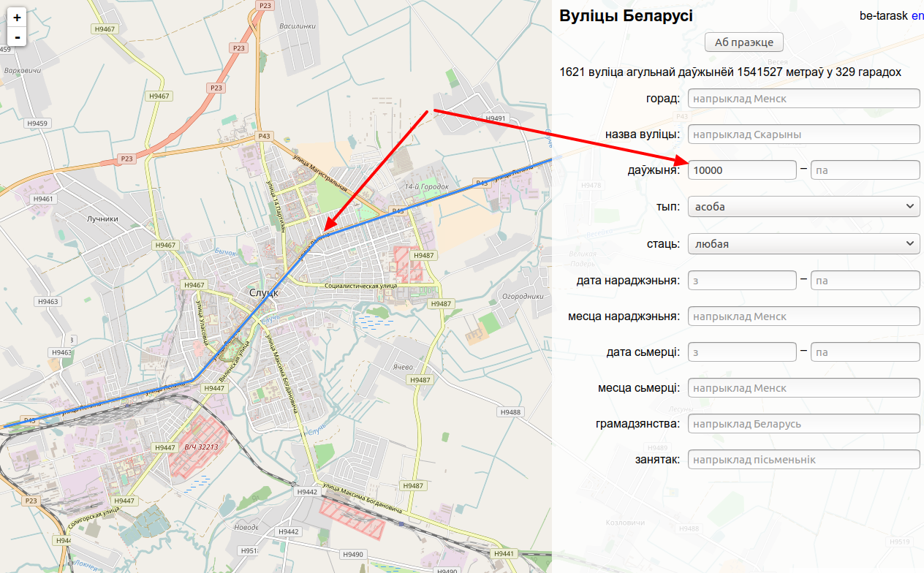Screen dimensions: 924x573
Task: Click the Слуцк city label on map
Action: 263,293
